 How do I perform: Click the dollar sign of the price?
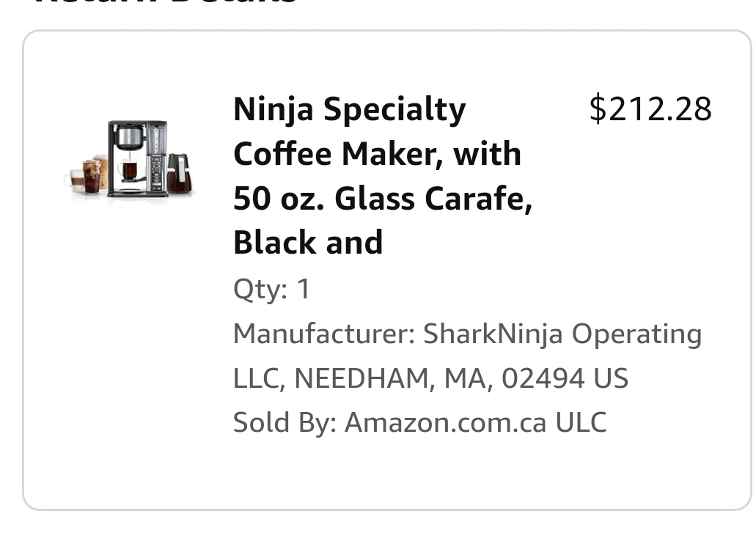click(598, 109)
